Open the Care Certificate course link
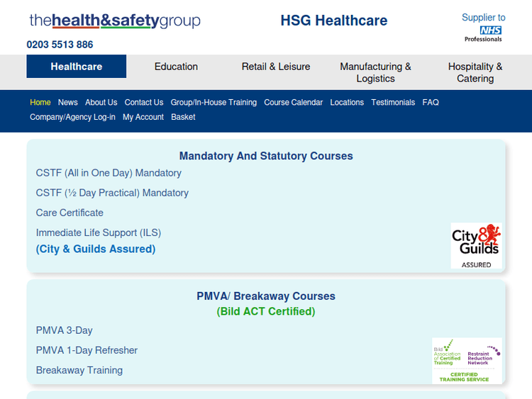The image size is (532, 399). pyautogui.click(x=70, y=213)
